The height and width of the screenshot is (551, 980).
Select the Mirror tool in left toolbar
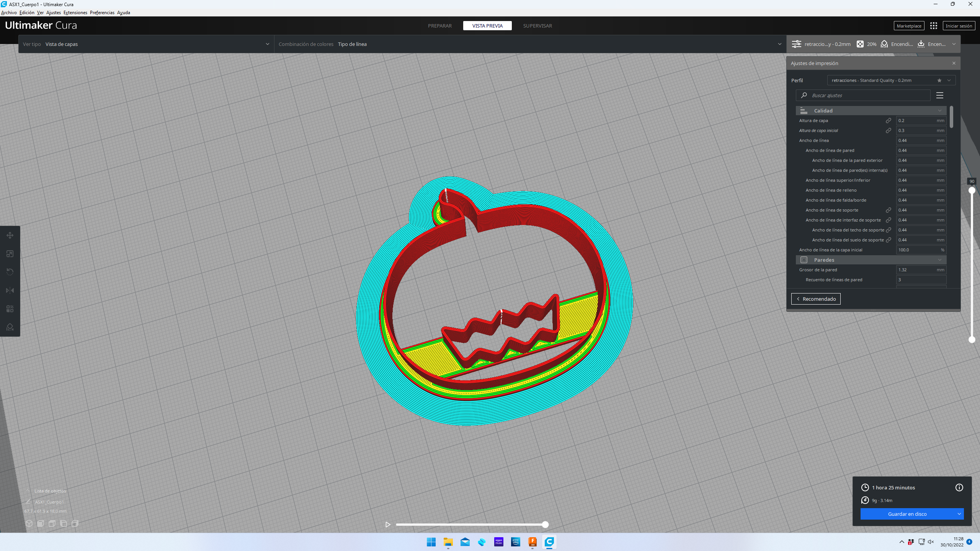click(x=10, y=290)
